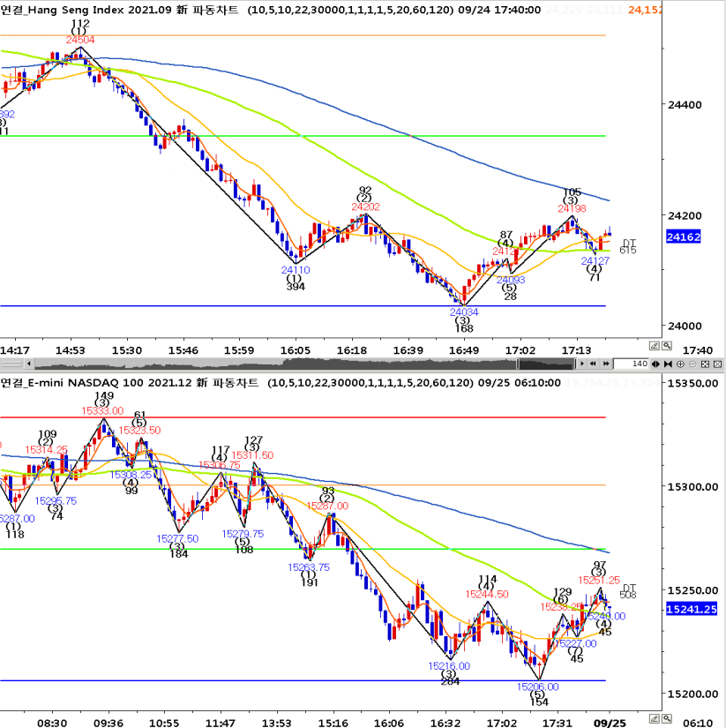726x728 pixels.
Task: Click the 24034 wave low label on Hang Seng
Action: pyautogui.click(x=464, y=311)
